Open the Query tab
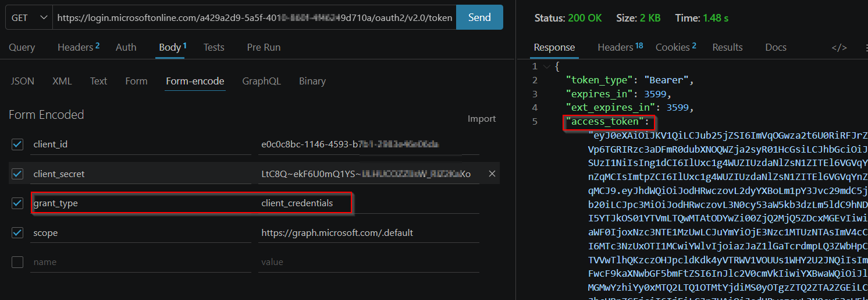 click(22, 47)
